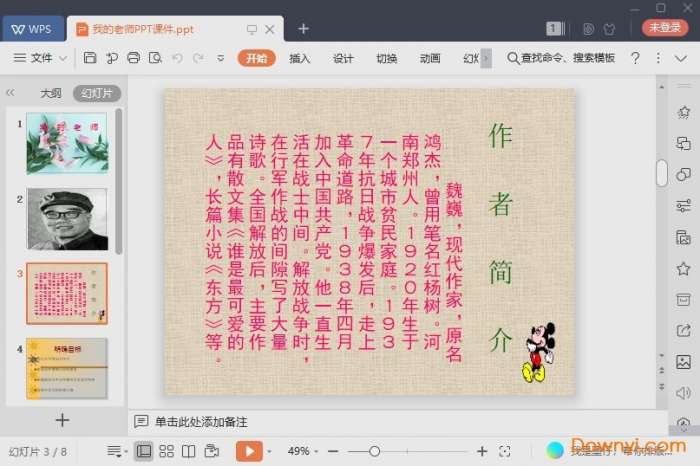This screenshot has height=466, width=700.
Task: Click the 未登录 login button
Action: click(665, 28)
